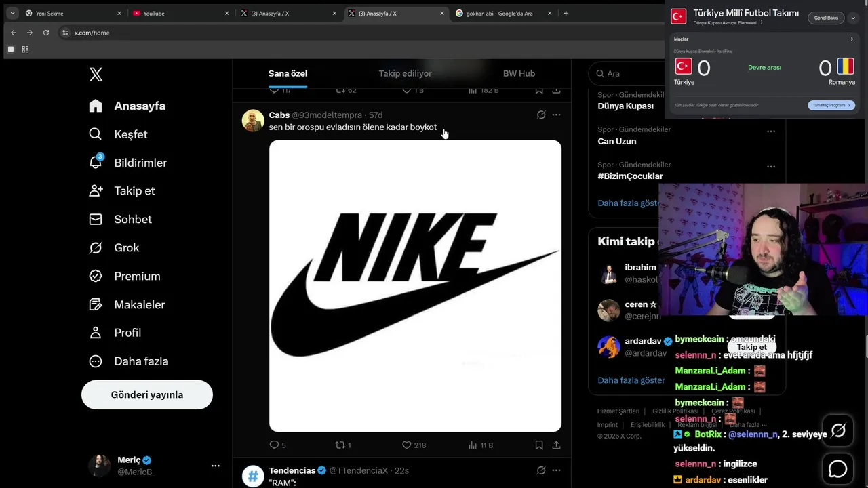Reload the page
This screenshot has height=488, width=868.
point(46,33)
